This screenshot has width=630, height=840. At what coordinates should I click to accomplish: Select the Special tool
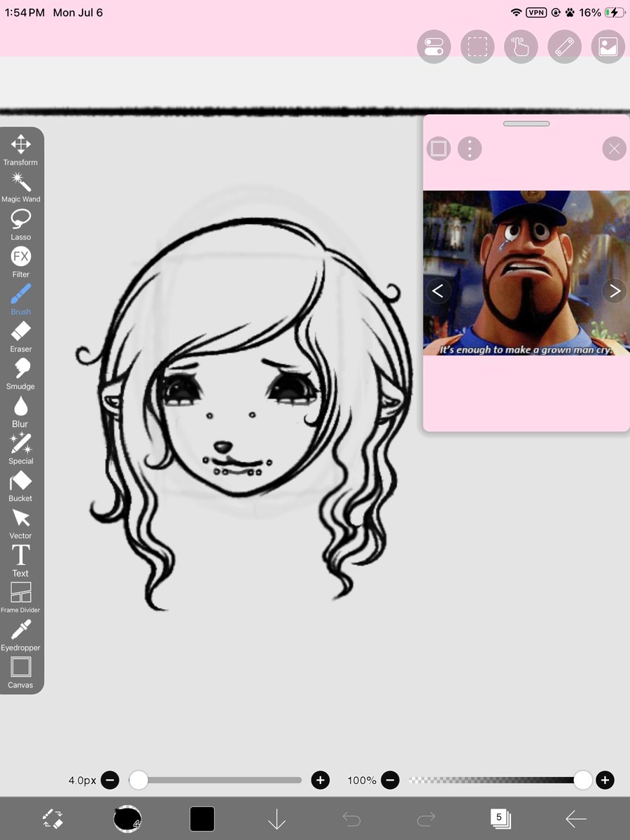tap(20, 449)
